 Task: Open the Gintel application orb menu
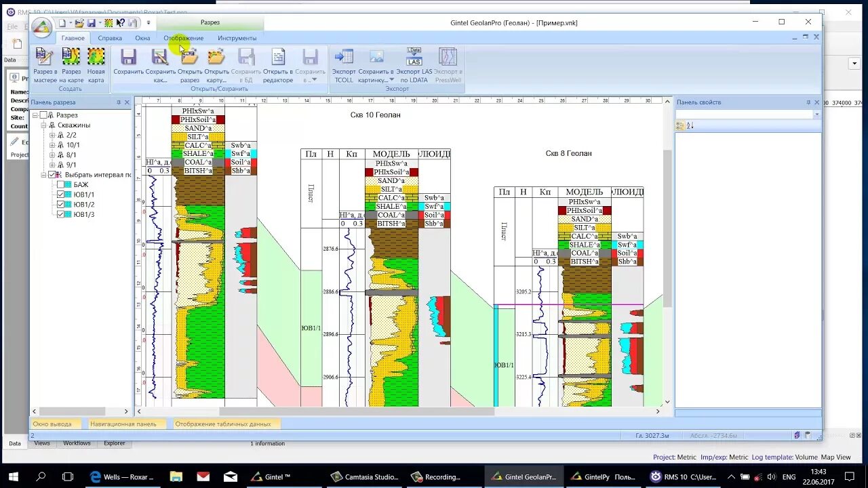click(41, 28)
